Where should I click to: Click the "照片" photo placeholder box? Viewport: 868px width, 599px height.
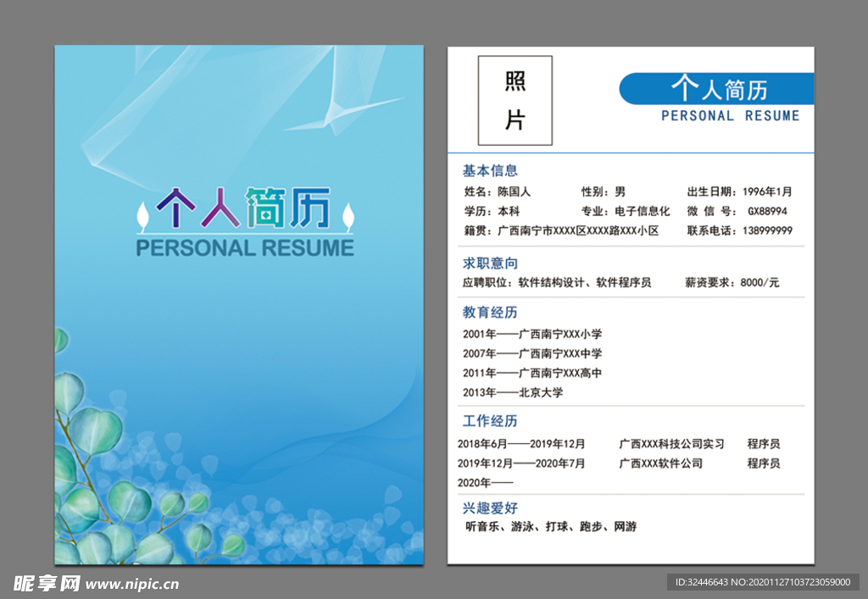pos(515,100)
